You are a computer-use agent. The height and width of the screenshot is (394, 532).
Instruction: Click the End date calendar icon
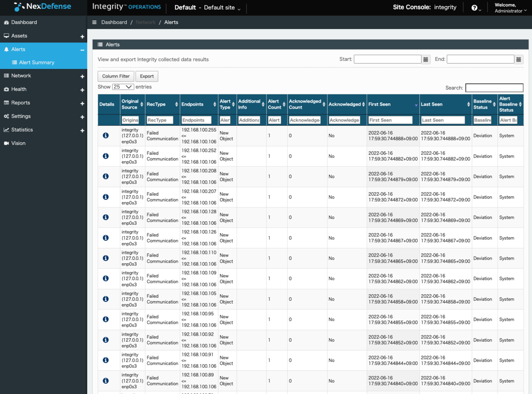[519, 59]
